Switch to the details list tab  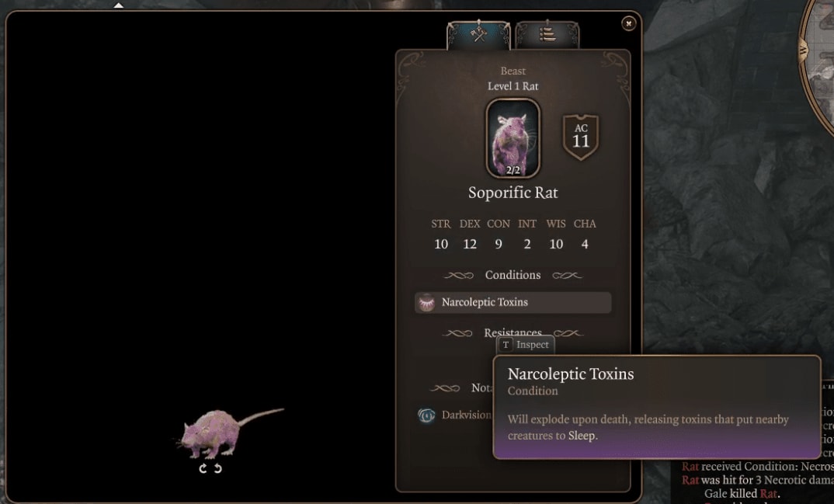tap(547, 35)
